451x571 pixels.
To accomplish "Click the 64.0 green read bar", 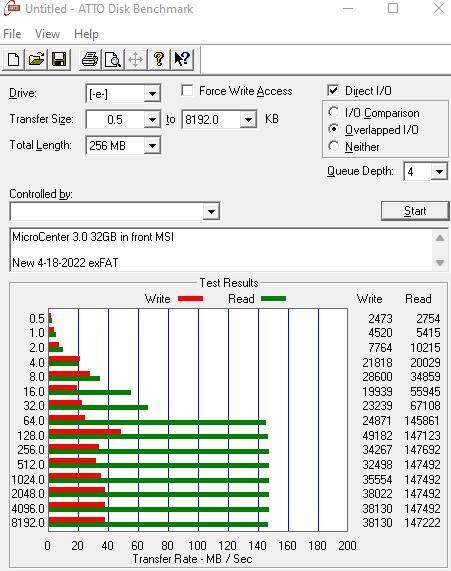I will point(157,422).
